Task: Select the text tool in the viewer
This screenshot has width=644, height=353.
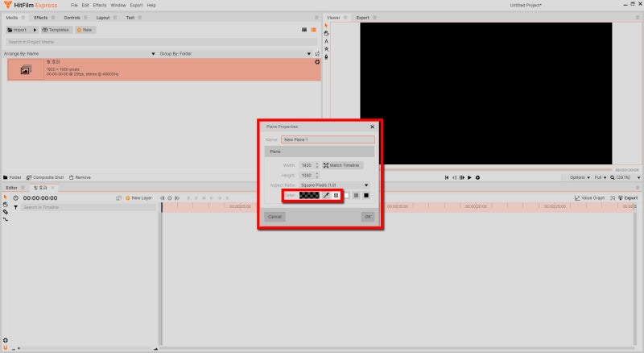Action: pos(327,41)
